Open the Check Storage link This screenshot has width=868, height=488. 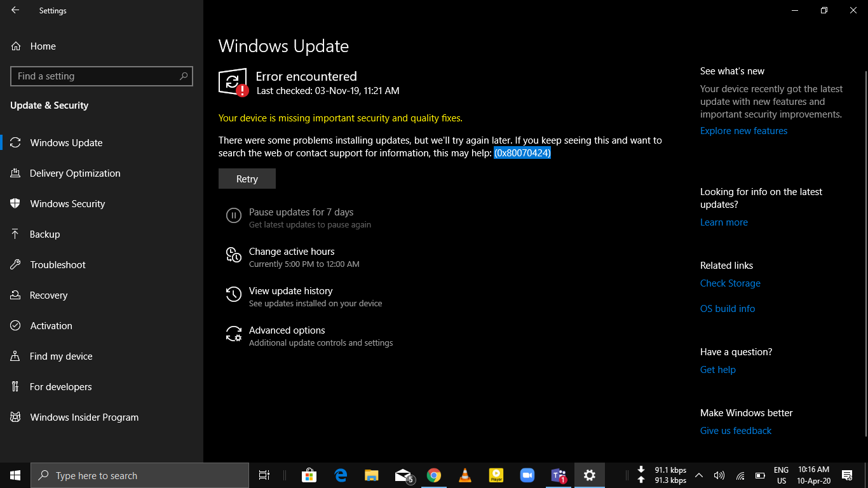pos(730,283)
